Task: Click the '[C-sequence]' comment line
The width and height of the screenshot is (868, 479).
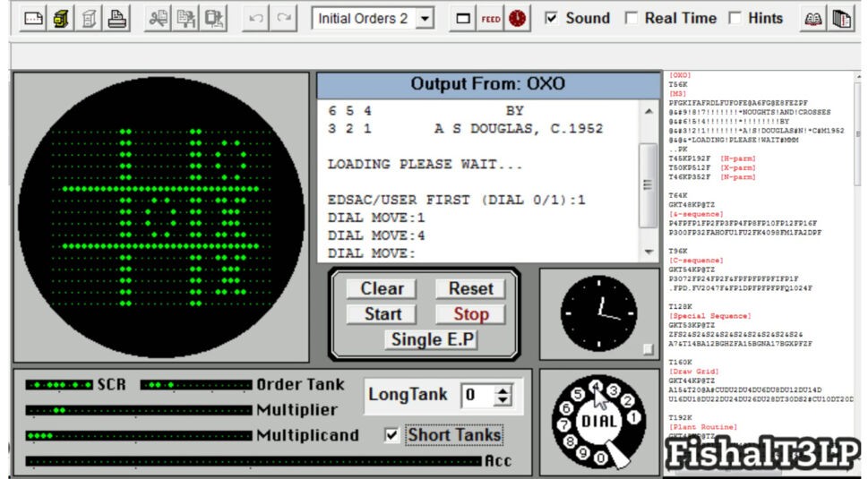Action: [x=695, y=261]
